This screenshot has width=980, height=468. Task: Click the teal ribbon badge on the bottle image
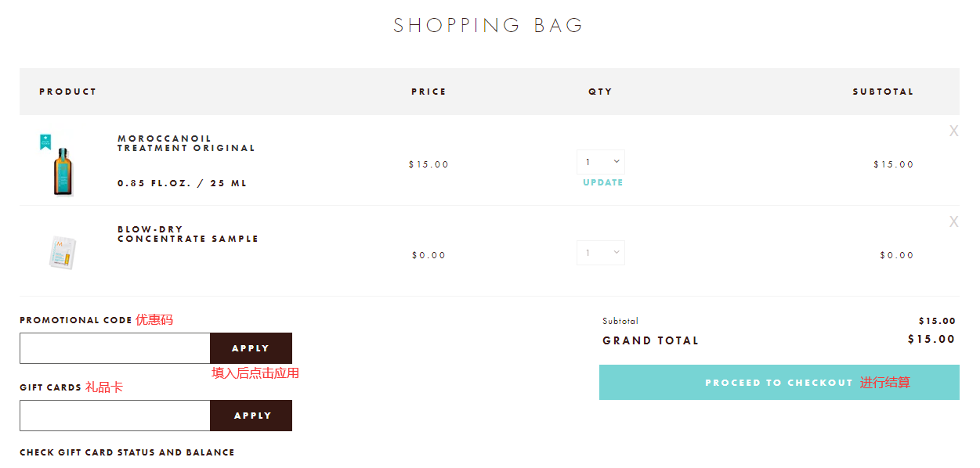point(45,142)
